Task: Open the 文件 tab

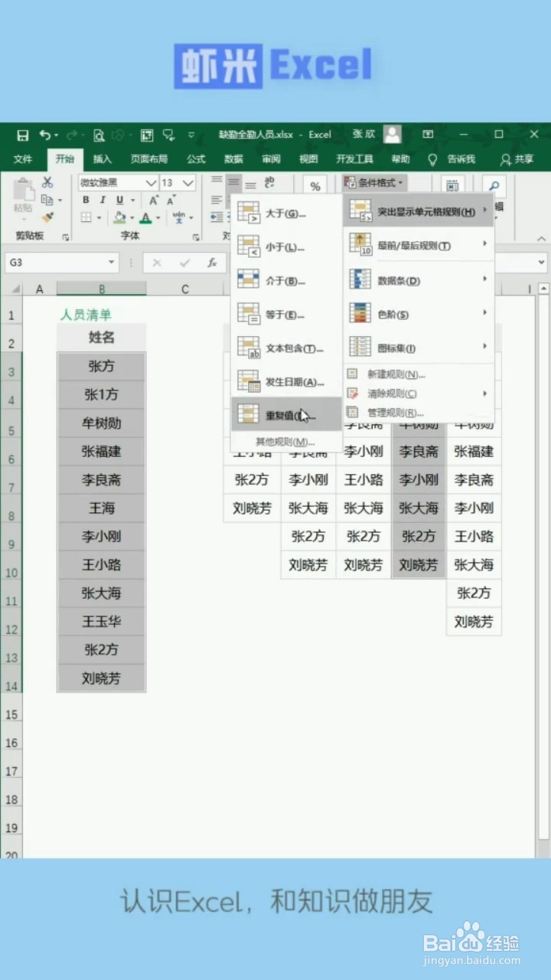Action: coord(23,159)
